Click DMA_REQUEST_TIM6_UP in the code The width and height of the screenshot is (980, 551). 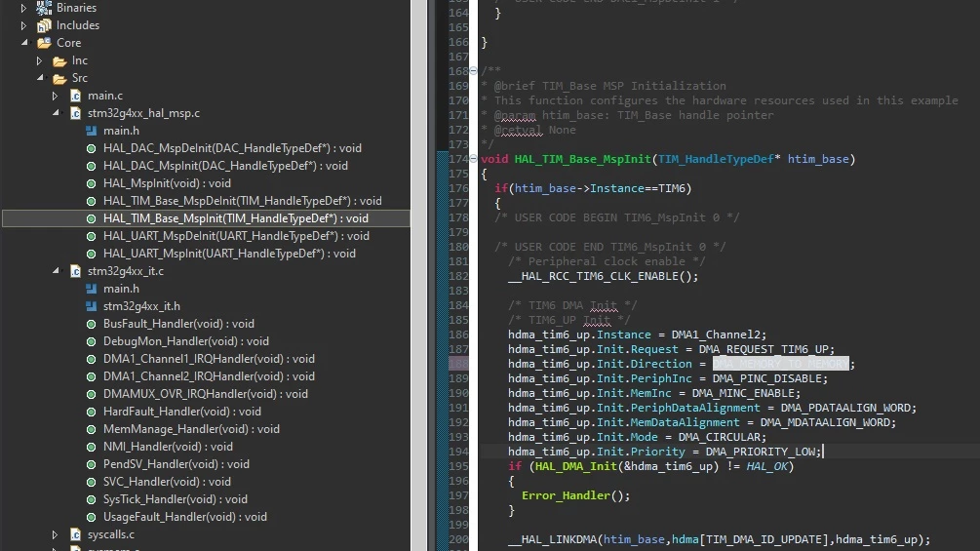pos(764,349)
